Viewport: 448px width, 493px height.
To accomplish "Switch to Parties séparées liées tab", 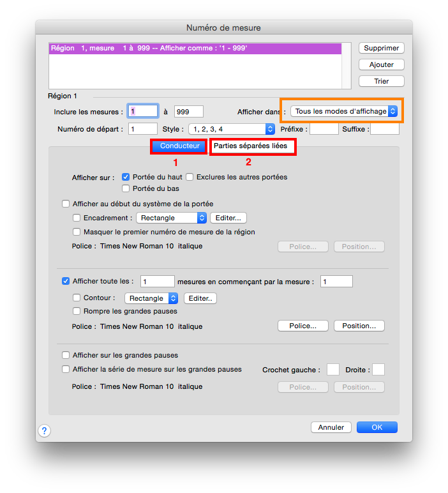I will (x=252, y=146).
